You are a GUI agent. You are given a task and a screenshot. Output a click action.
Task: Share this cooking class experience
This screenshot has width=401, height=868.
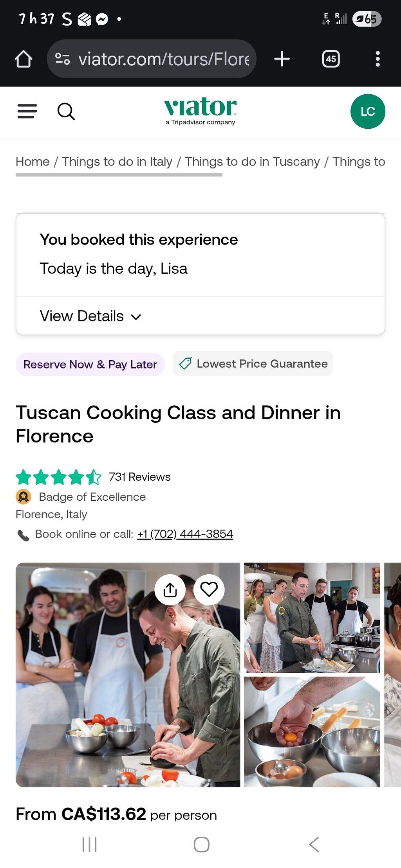[170, 589]
